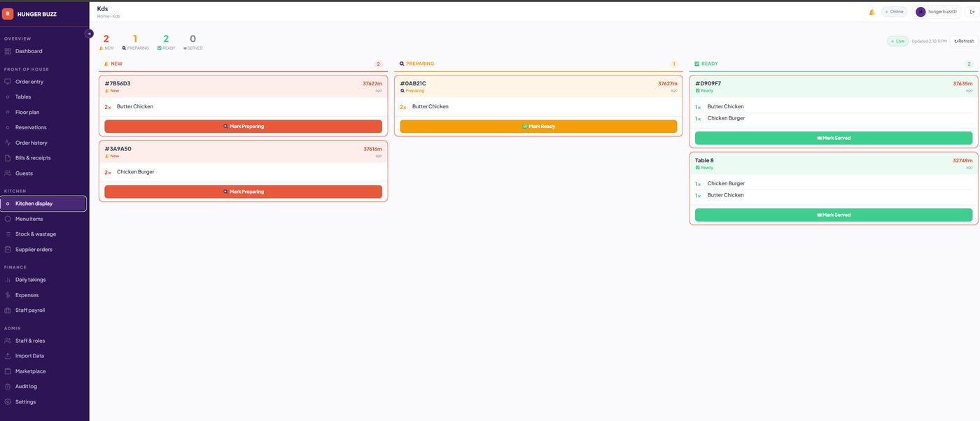Click the Kds page title

tap(102, 8)
